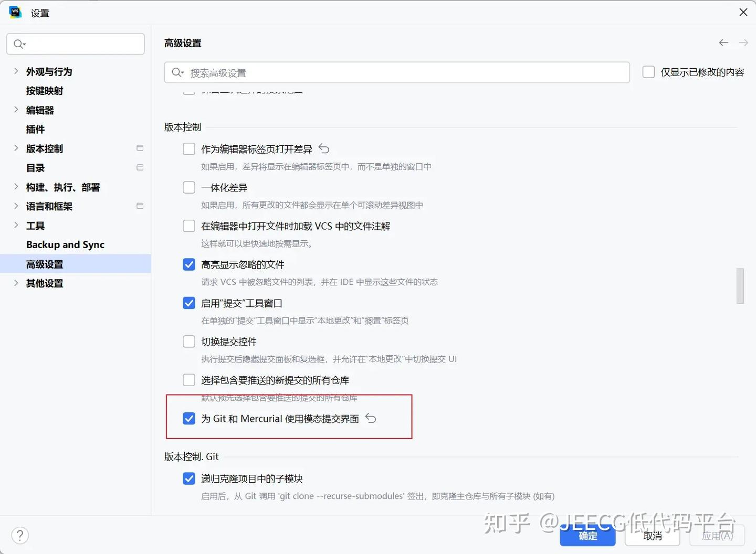The image size is (756, 554).
Task: Enable the 一体化差异 checkbox
Action: click(188, 187)
